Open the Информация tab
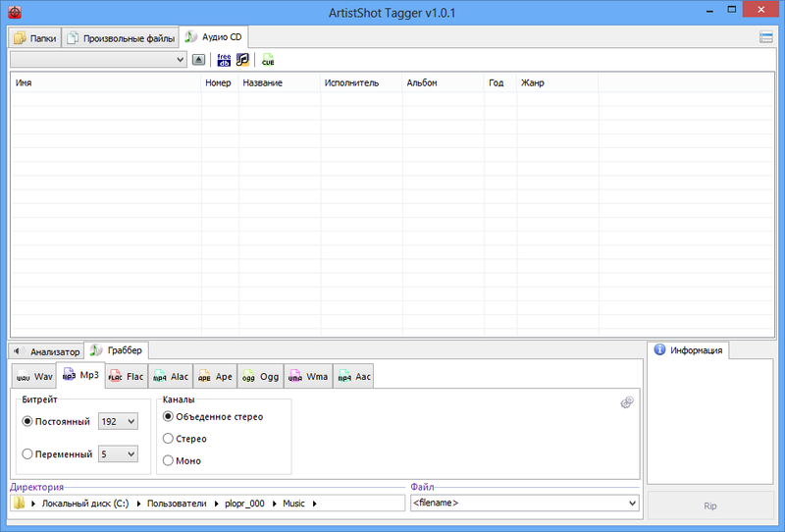Image resolution: width=785 pixels, height=532 pixels. (x=689, y=350)
